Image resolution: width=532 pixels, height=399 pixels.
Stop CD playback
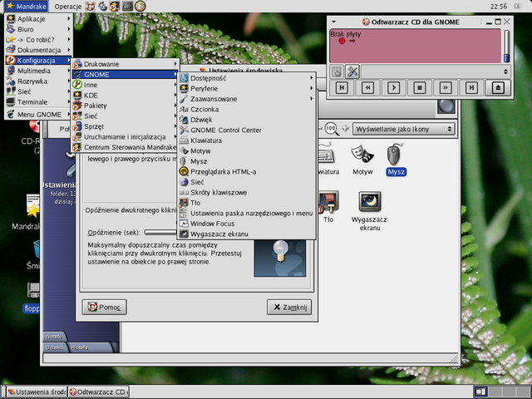(420, 88)
